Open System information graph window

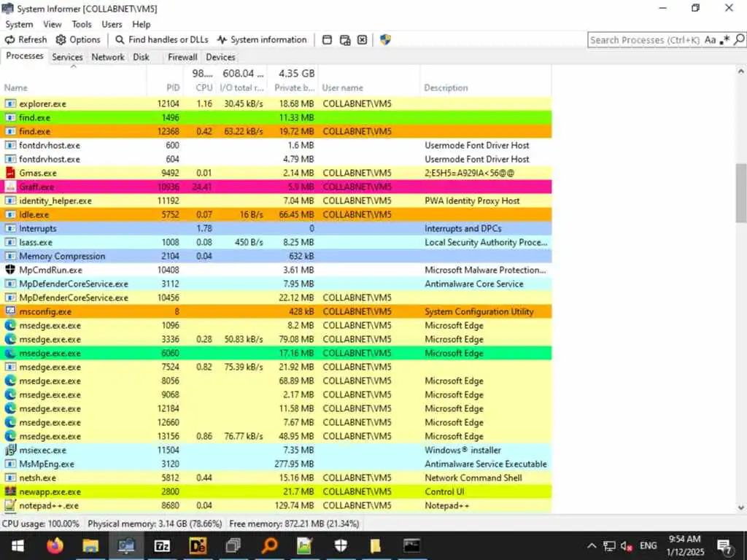pos(262,40)
